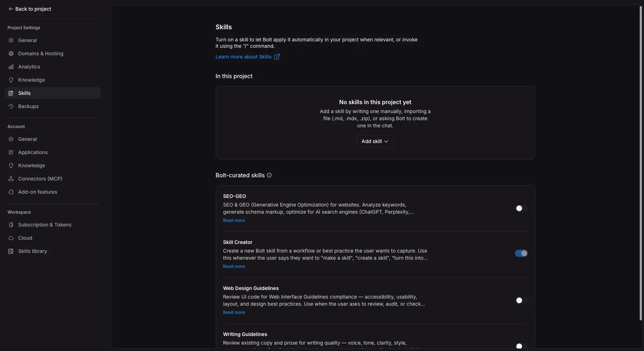644x351 pixels.
Task: Go back to project
Action: (x=30, y=9)
